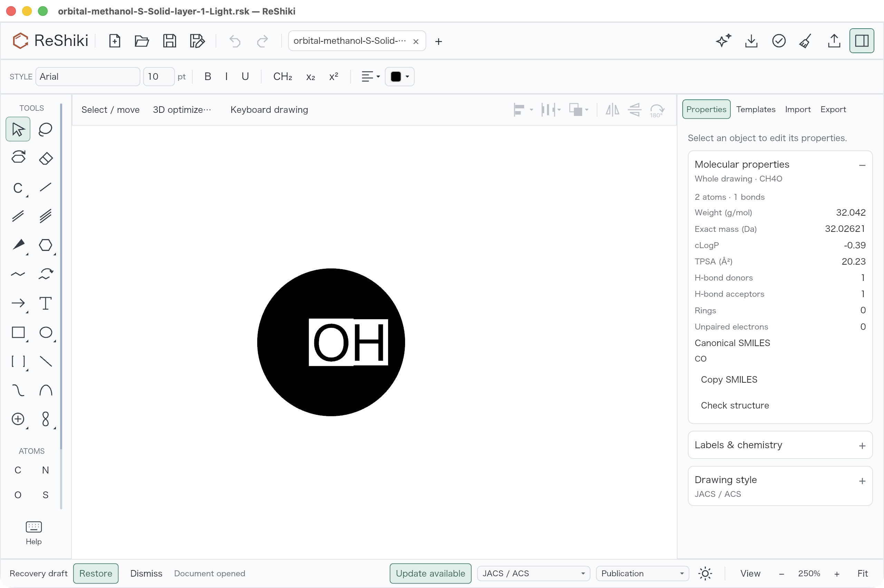Viewport: 884px width, 588px height.
Task: Toggle subscript formatting
Action: click(x=310, y=77)
